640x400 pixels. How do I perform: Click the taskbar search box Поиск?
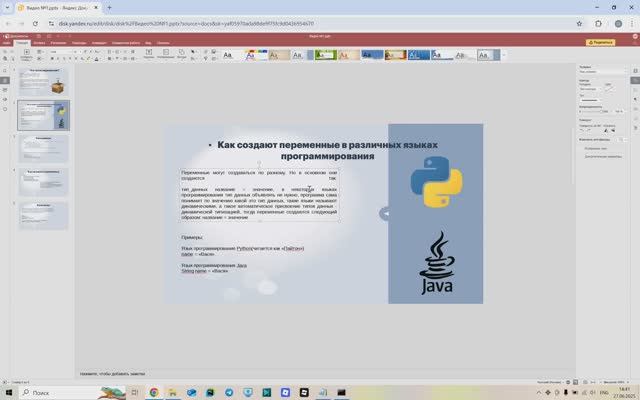[x=71, y=392]
